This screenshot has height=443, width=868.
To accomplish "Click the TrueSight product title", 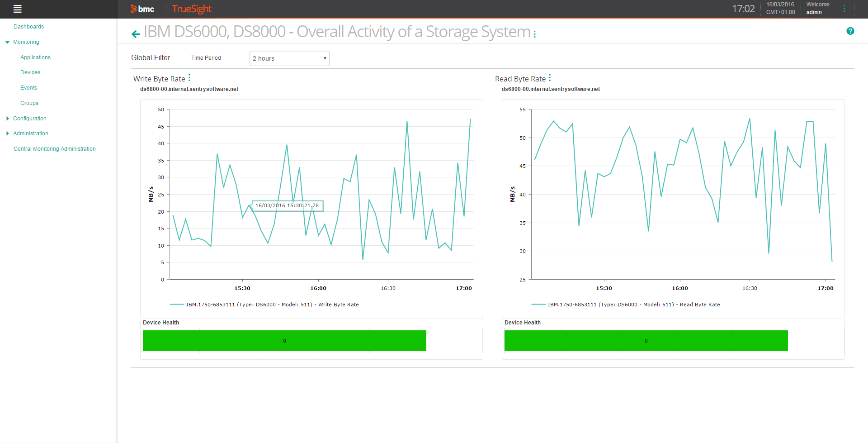I will 192,9.
